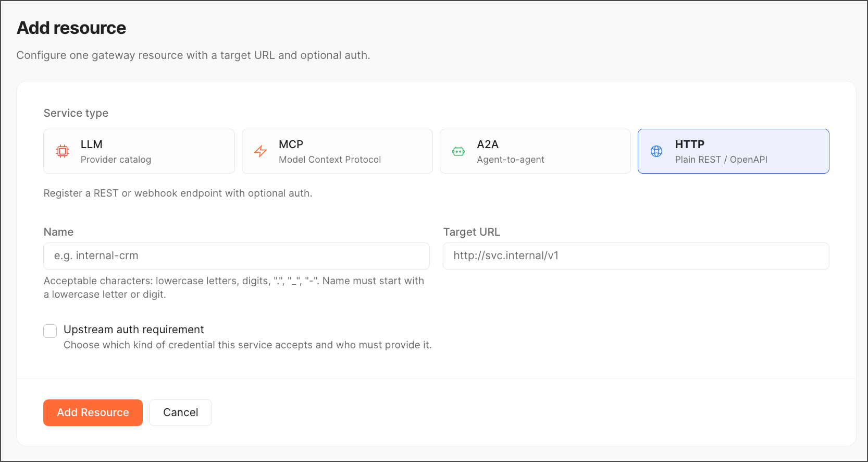Click the green A2A robot icon

point(458,151)
